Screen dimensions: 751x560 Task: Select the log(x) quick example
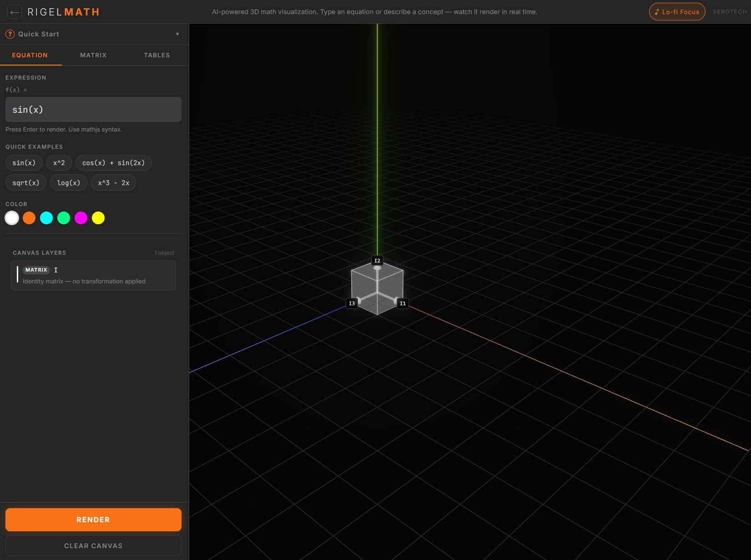[68, 182]
